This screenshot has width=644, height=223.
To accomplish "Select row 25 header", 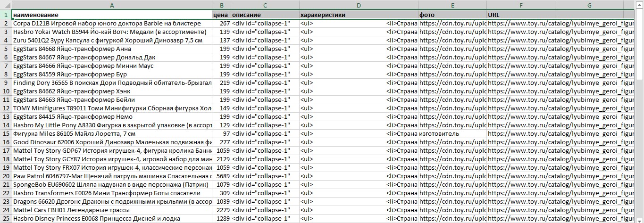I will 6,219.
